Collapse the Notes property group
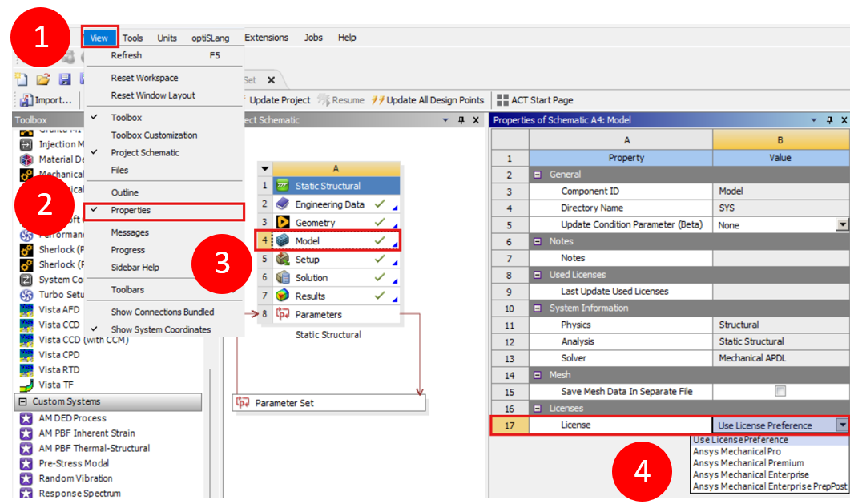Screen dimensions: 850x504 [x=538, y=241]
